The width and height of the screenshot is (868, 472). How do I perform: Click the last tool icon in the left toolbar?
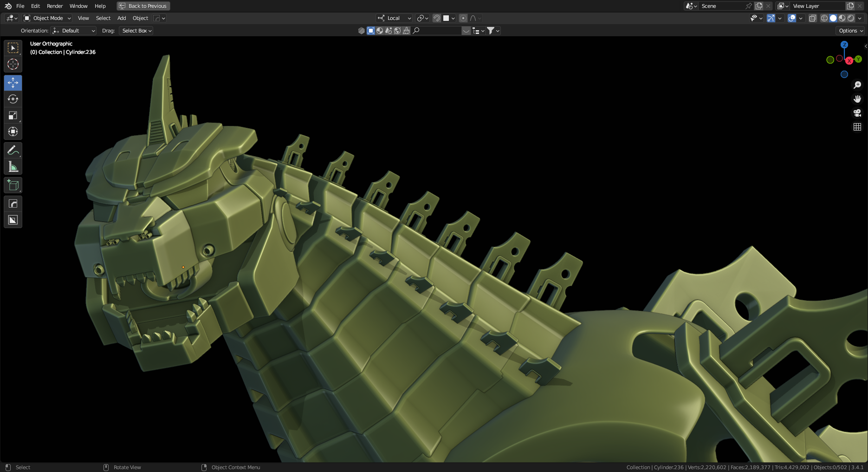point(13,220)
